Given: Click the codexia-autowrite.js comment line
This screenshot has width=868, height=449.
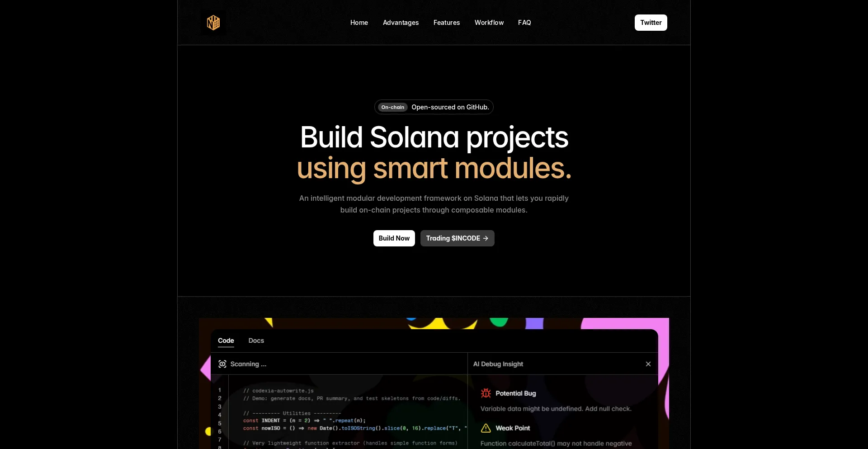Looking at the screenshot, I should pyautogui.click(x=278, y=391).
